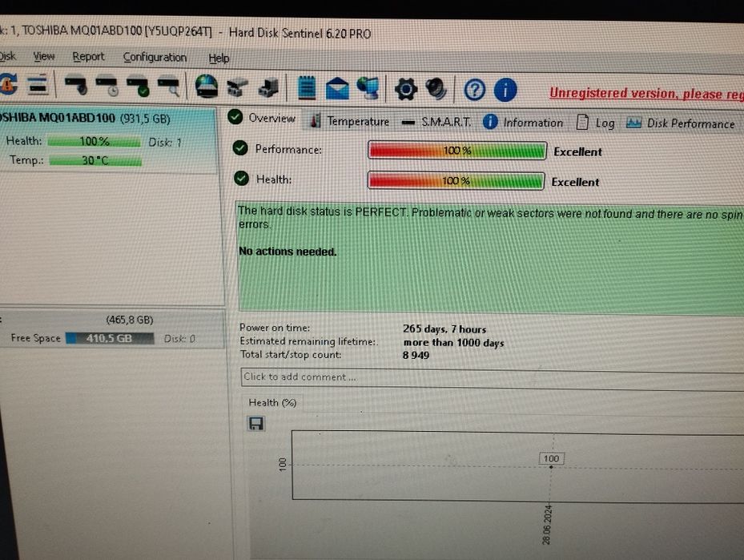This screenshot has height=560, width=744.
Task: Click the gray stacked drives icon
Action: (237, 88)
